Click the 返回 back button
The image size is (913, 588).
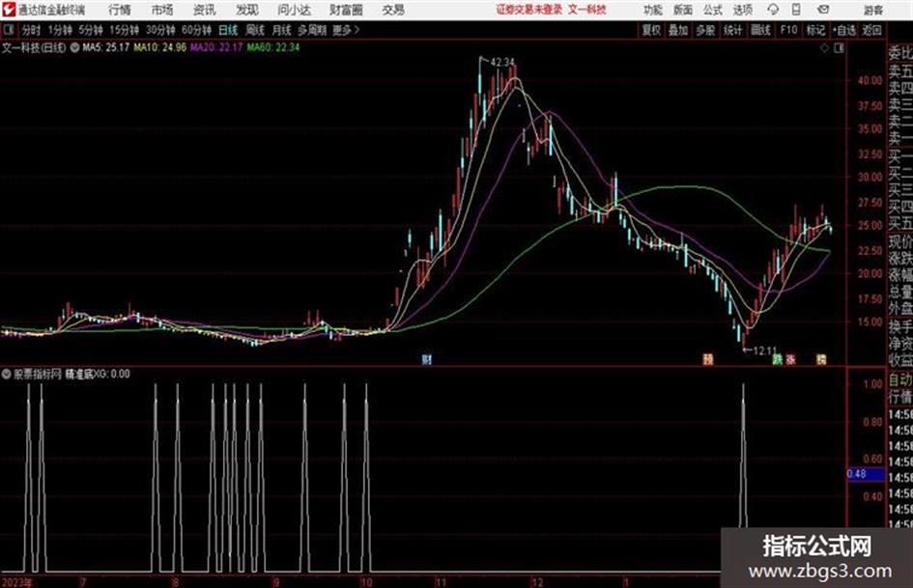coord(871,30)
